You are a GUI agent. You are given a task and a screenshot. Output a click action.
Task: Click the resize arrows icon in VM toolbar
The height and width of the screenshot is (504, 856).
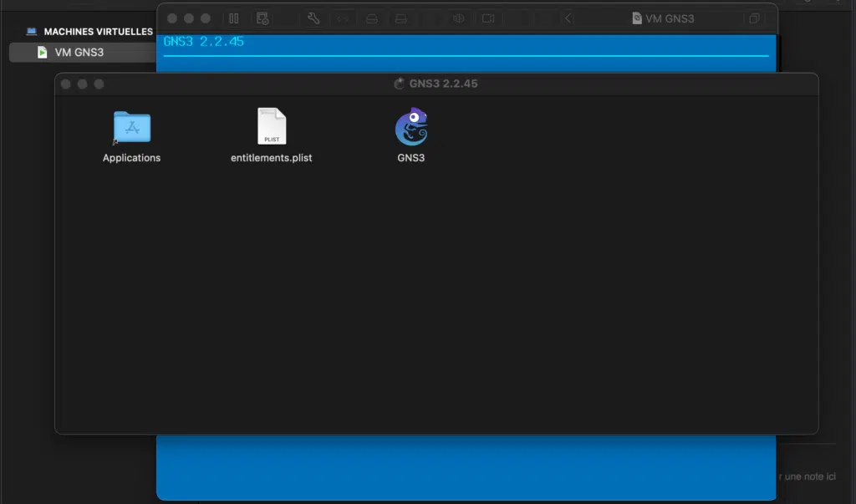coord(343,19)
